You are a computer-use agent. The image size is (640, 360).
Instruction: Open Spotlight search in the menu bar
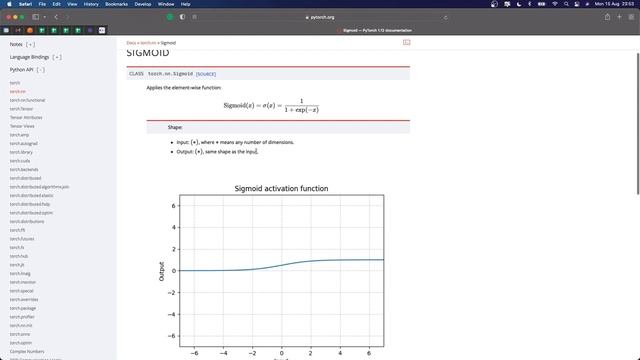(x=566, y=4)
